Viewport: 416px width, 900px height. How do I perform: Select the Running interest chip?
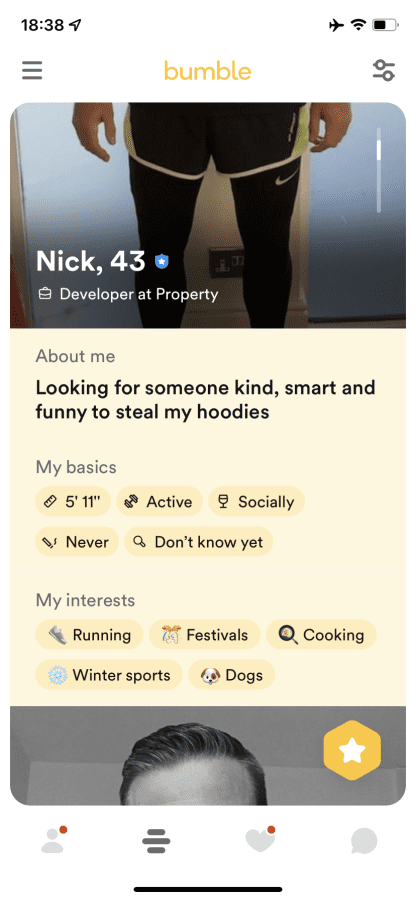(90, 635)
